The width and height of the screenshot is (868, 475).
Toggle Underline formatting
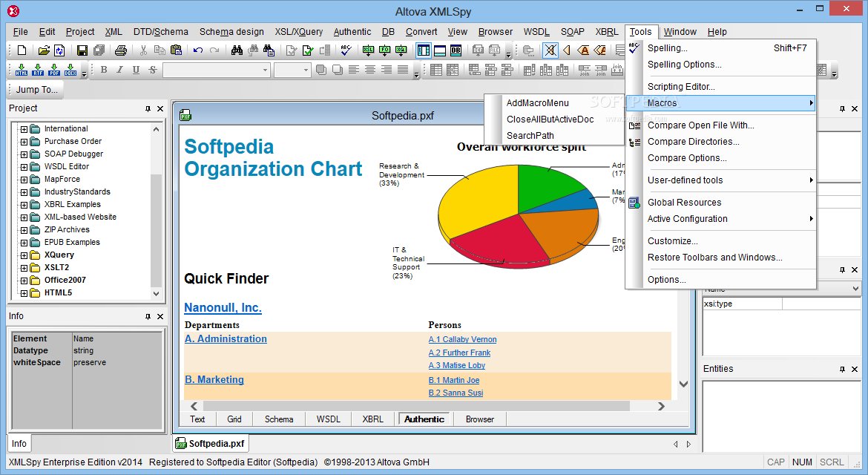coord(137,70)
